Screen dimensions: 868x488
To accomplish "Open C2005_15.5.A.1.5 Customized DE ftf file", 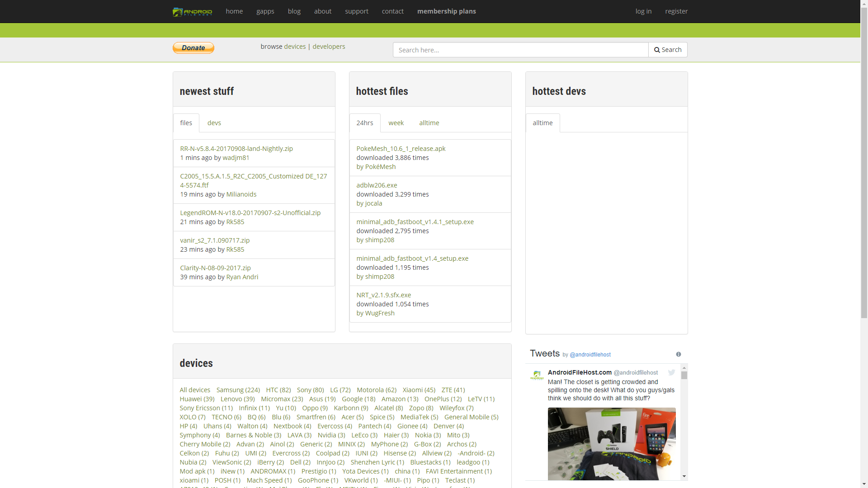I will coord(254,181).
